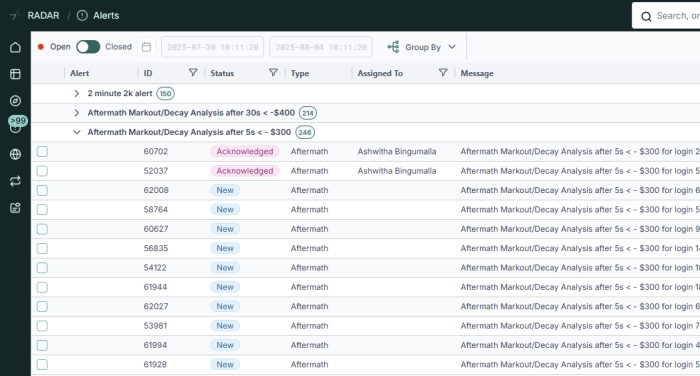The height and width of the screenshot is (376, 700).
Task: Open the table grid sidebar icon
Action: click(x=15, y=74)
